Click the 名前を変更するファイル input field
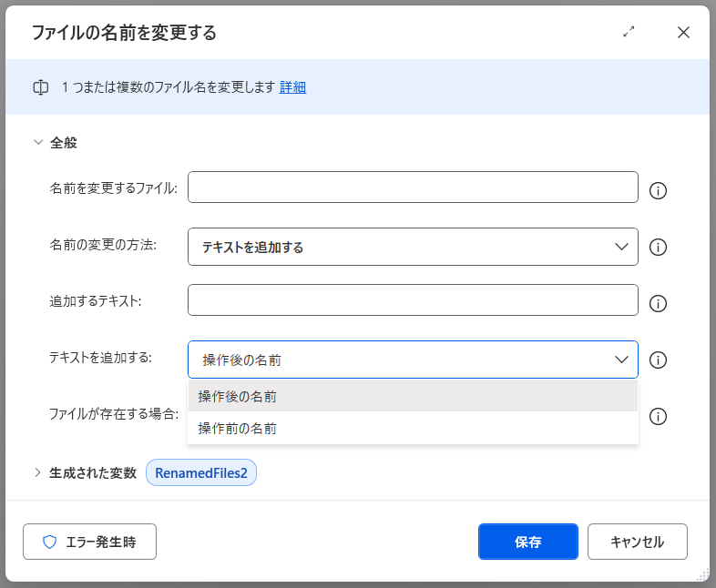This screenshot has height=588, width=716. tap(412, 188)
